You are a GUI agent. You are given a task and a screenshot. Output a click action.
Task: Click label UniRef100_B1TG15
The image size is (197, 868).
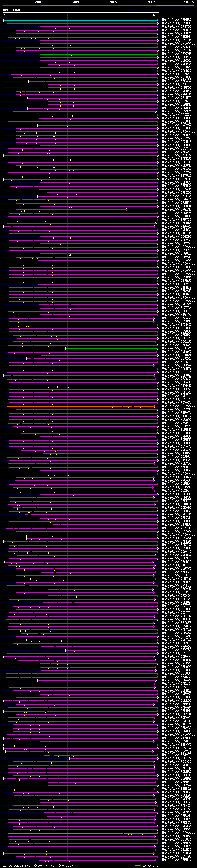point(176,362)
